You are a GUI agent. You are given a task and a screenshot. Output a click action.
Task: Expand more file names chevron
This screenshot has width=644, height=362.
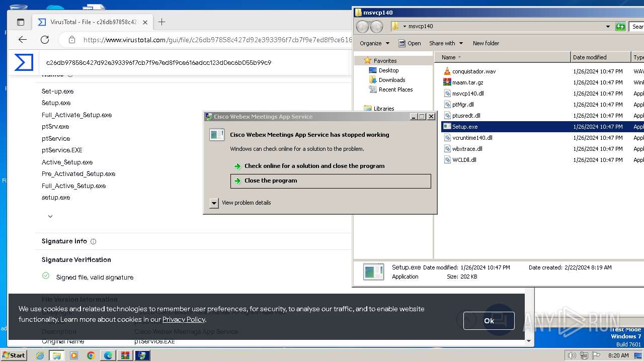tap(50, 216)
